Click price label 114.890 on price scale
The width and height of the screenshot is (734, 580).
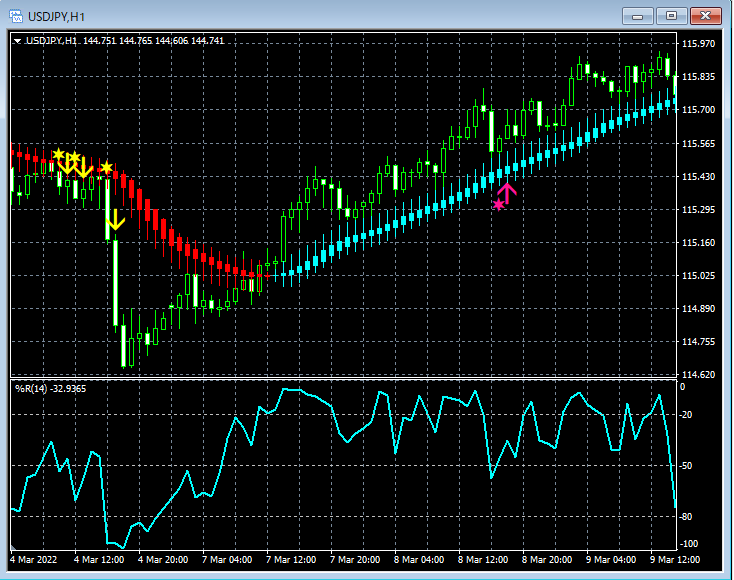(698, 308)
